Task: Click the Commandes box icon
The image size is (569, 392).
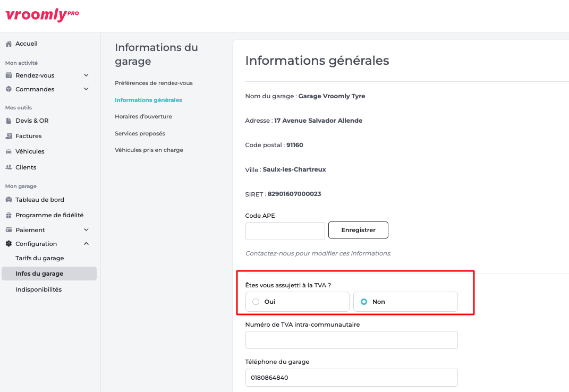Action: click(9, 89)
